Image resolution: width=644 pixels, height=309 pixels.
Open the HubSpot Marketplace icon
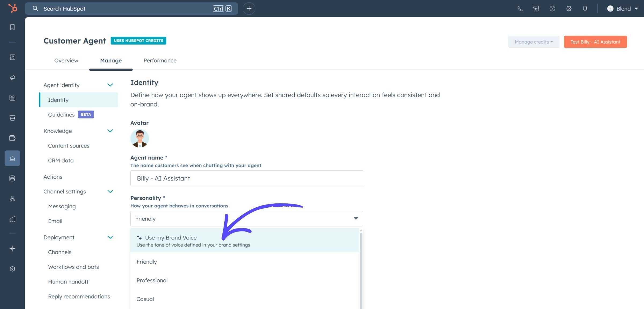pyautogui.click(x=536, y=8)
